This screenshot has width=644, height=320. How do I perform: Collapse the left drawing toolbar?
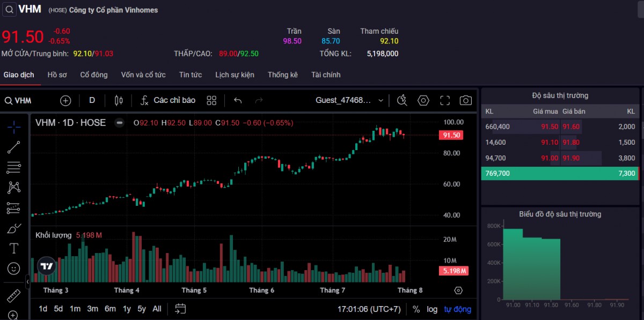(x=28, y=281)
